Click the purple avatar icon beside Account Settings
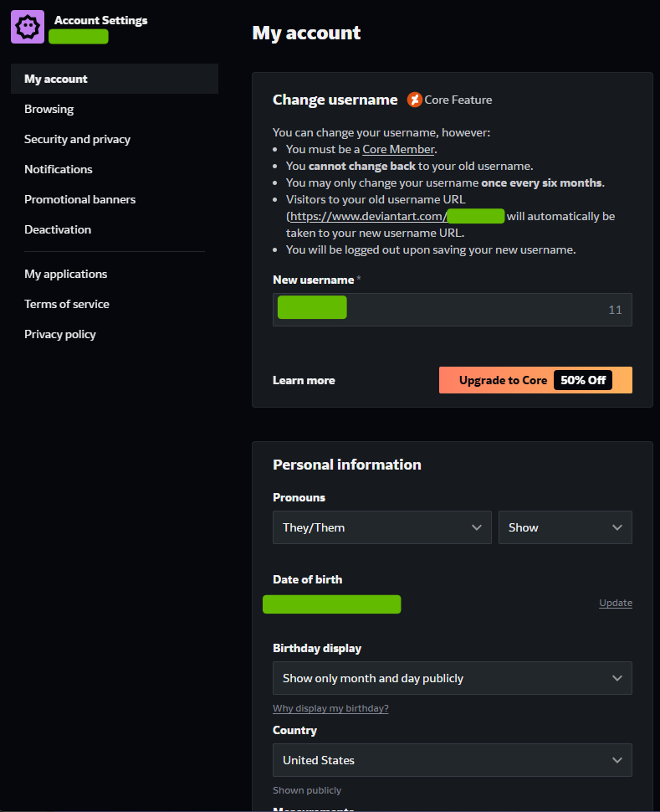 28,27
